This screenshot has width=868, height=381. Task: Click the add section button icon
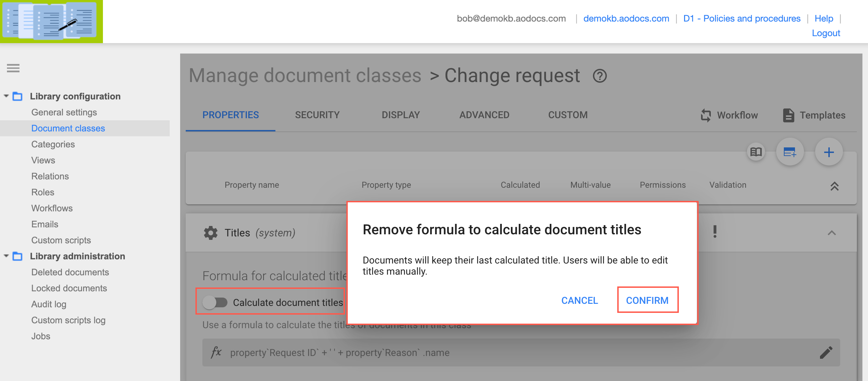pyautogui.click(x=790, y=152)
